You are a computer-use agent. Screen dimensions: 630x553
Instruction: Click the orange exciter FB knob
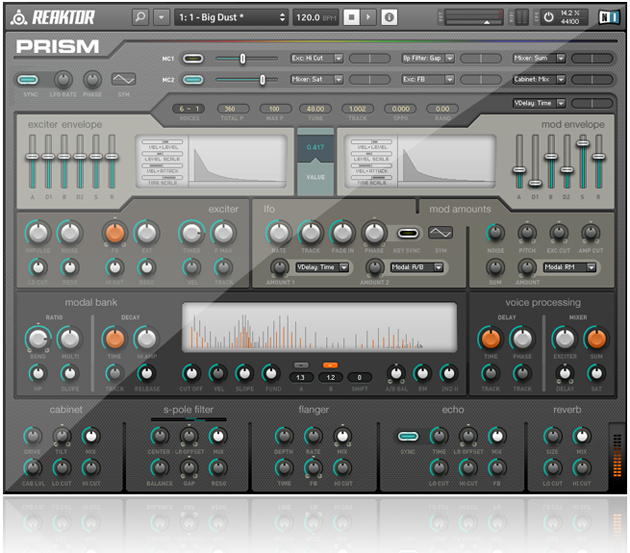tap(115, 233)
